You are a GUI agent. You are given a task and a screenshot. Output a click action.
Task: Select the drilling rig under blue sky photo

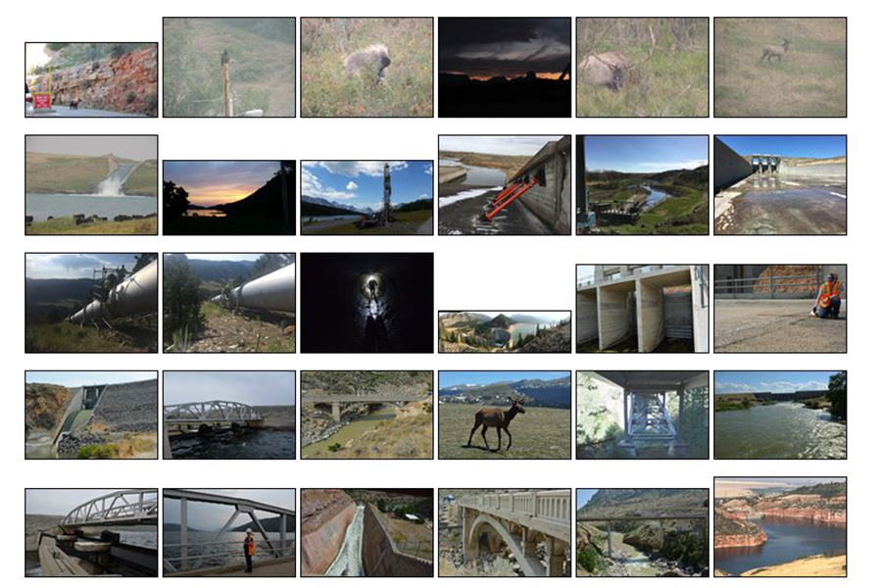tap(367, 198)
